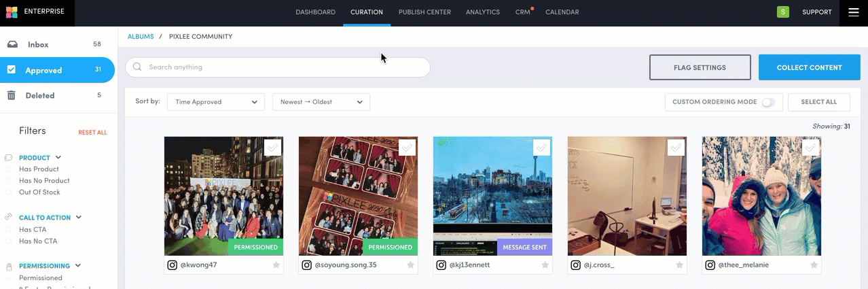Star the @thee_melanie photo

point(814,265)
